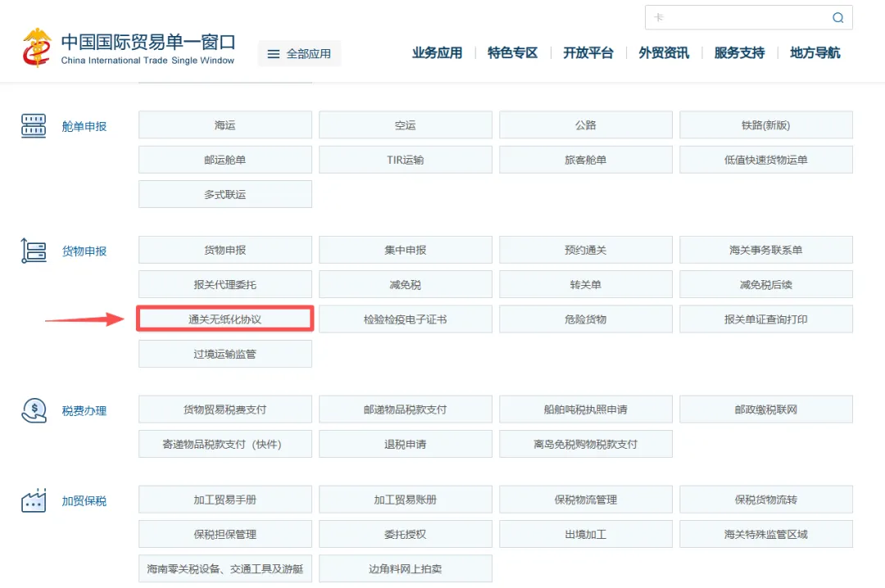Click the red arrow highlighted 通关无纸化协议 entry
Screen dimensions: 885x588
click(225, 319)
